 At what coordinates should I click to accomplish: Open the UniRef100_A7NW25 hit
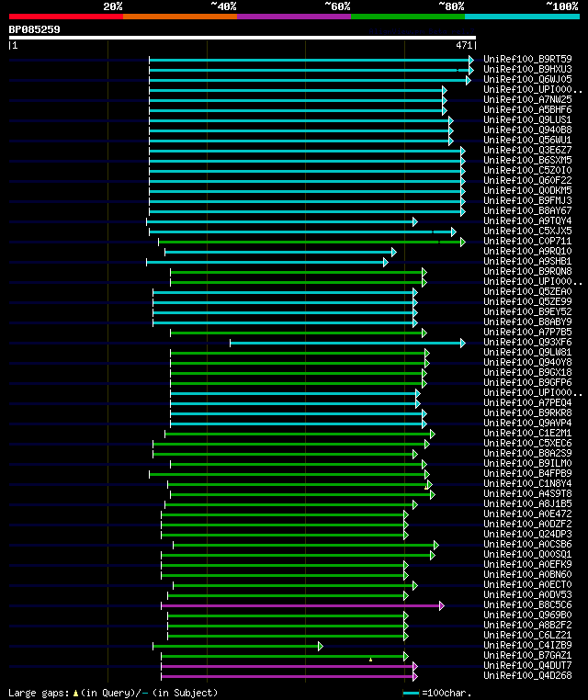click(527, 99)
